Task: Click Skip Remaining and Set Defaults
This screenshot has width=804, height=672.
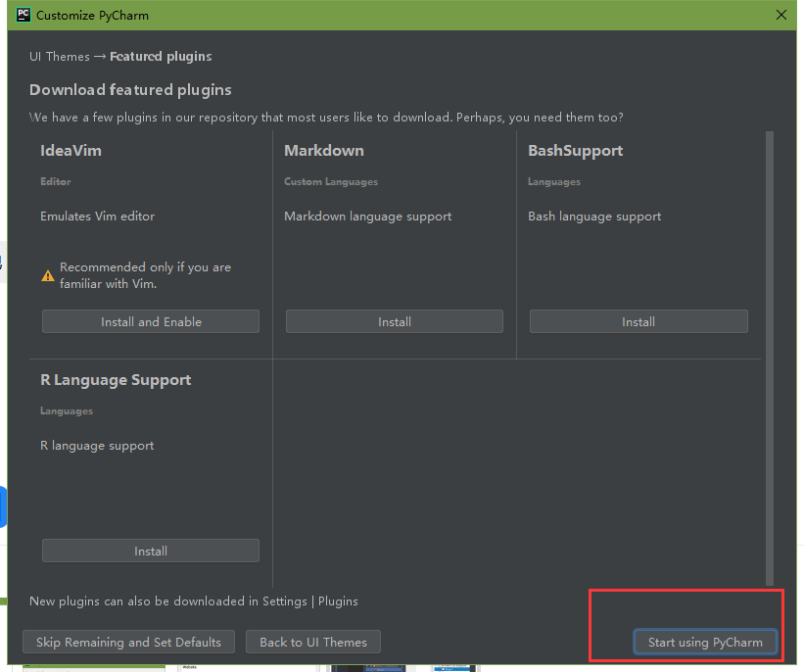Action: 128,643
